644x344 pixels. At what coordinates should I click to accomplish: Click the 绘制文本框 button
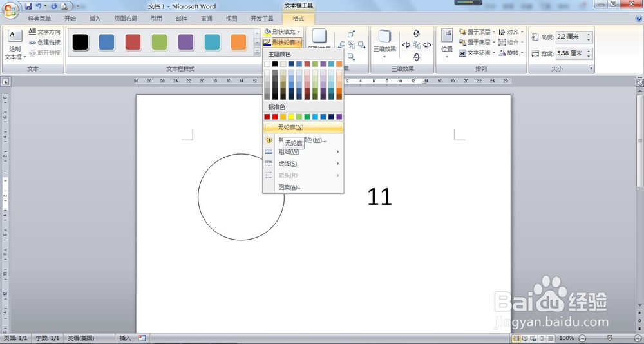pos(15,44)
